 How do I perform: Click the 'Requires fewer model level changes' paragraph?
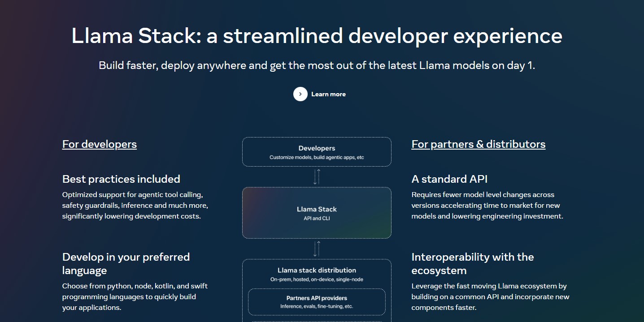point(487,206)
